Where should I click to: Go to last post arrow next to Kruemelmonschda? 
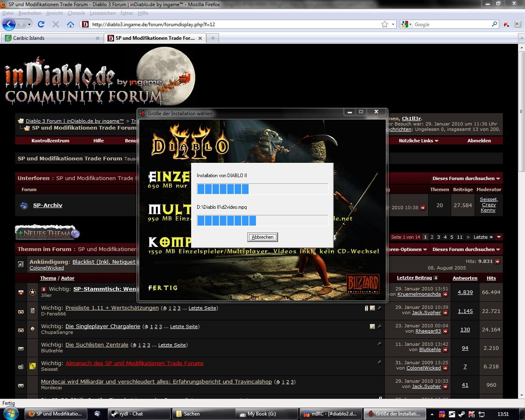tap(445, 294)
